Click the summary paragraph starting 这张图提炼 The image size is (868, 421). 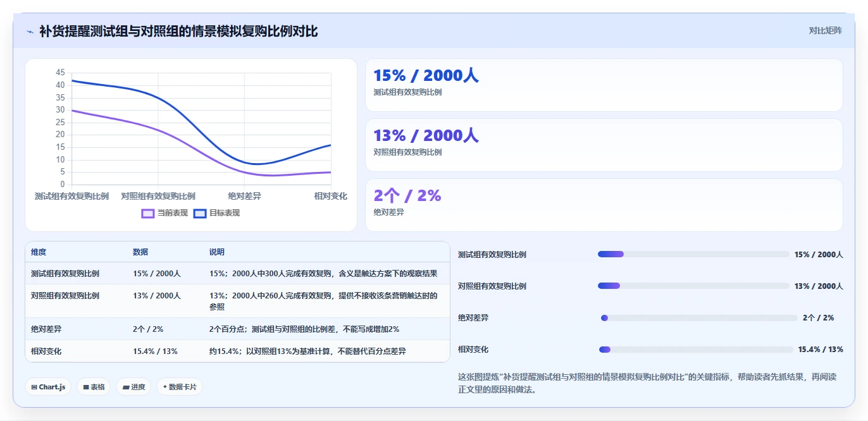pyautogui.click(x=648, y=383)
